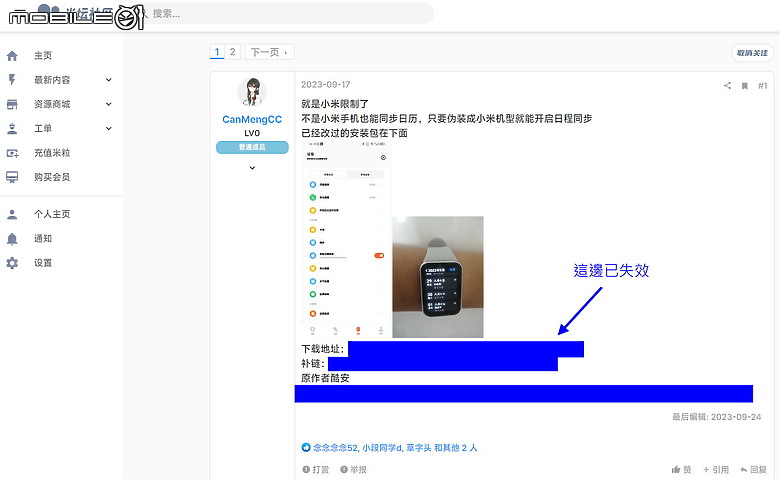
Task: Click the 最后编辑: 2023-09-24 text
Action: click(716, 417)
